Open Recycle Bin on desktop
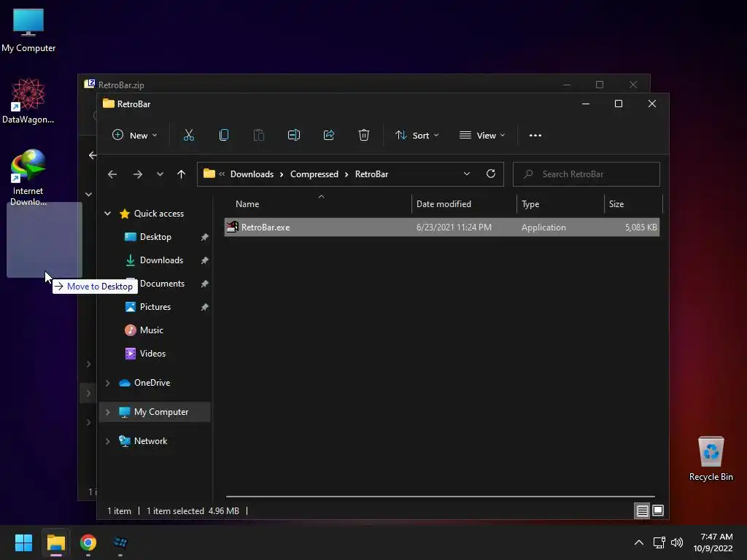Viewport: 747px width, 560px height. click(x=711, y=459)
